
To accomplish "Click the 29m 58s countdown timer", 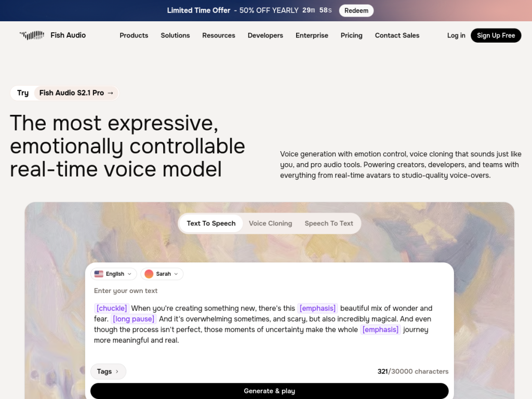I will pos(317,10).
